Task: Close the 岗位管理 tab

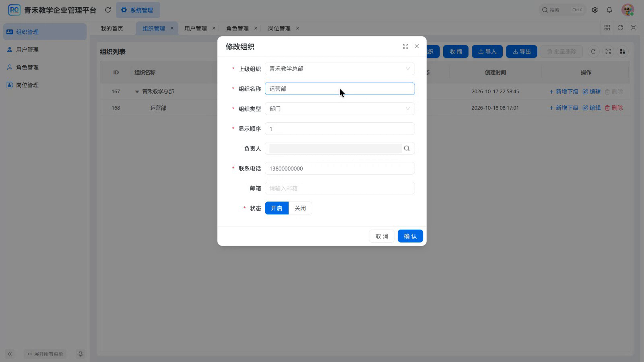Action: pyautogui.click(x=297, y=28)
